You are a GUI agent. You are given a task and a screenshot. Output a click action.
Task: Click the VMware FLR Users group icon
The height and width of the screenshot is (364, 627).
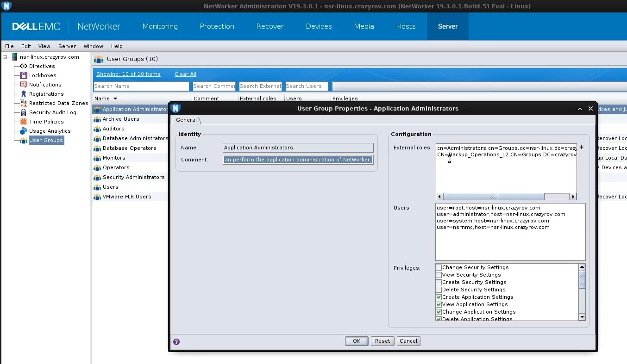point(97,197)
